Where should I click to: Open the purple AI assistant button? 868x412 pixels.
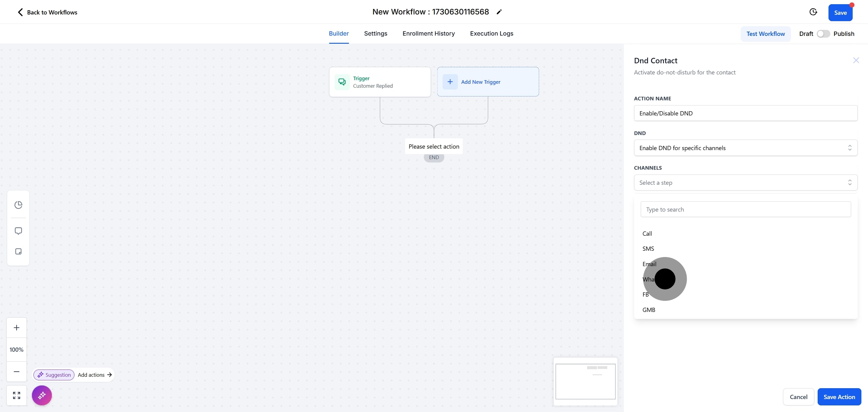(42, 395)
